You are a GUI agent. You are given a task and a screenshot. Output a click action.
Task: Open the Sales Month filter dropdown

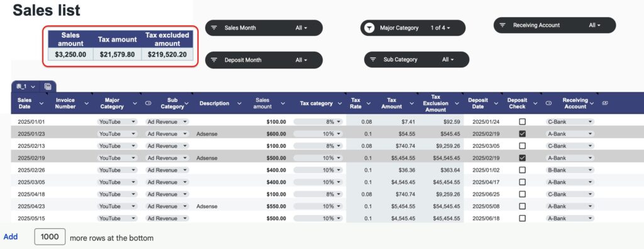(x=264, y=28)
